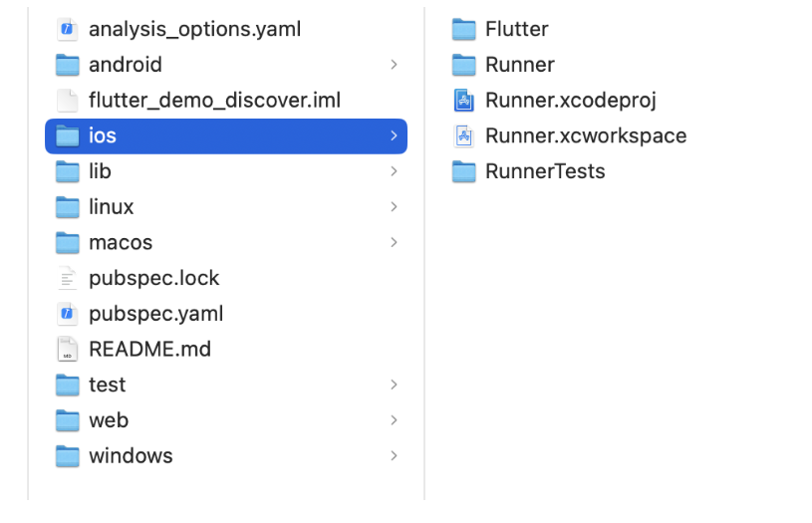The width and height of the screenshot is (812, 523).
Task: Click the pubspec.lock document icon
Action: click(67, 278)
